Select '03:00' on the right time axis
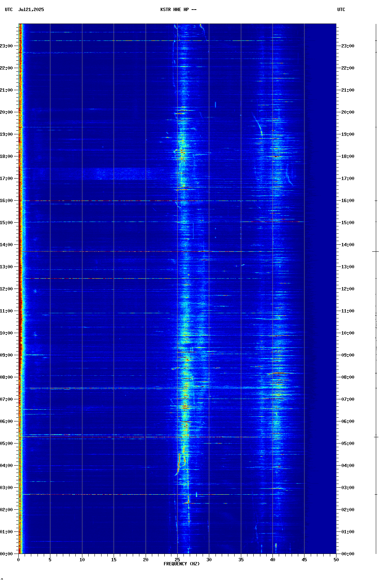This screenshot has height=583, width=392. coord(348,488)
